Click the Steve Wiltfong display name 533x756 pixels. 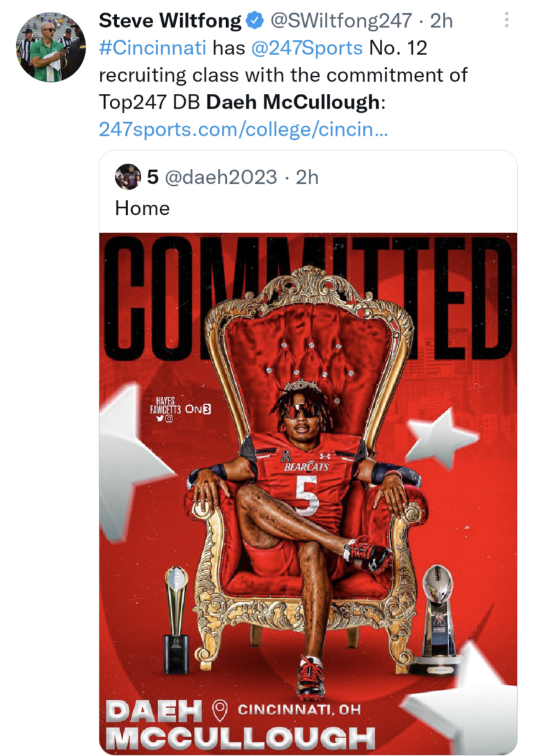tap(170, 21)
